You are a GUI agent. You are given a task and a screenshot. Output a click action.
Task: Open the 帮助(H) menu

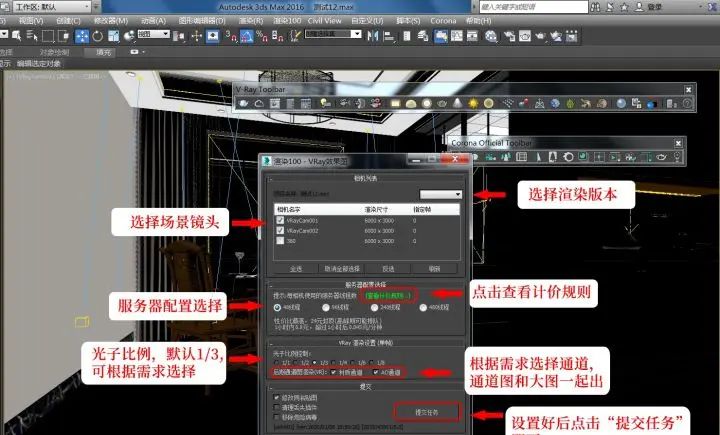[x=478, y=21]
